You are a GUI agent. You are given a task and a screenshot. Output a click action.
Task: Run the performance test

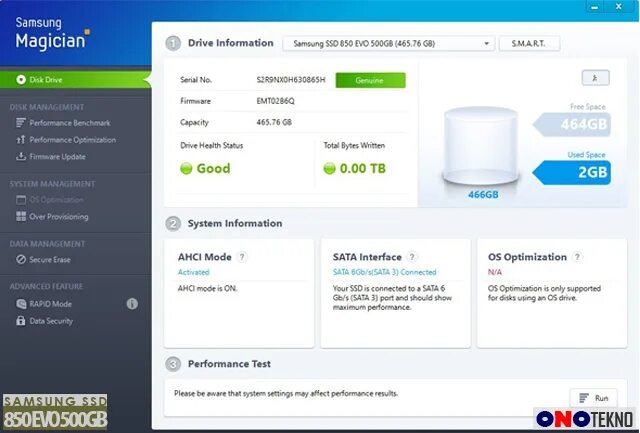pyautogui.click(x=593, y=398)
